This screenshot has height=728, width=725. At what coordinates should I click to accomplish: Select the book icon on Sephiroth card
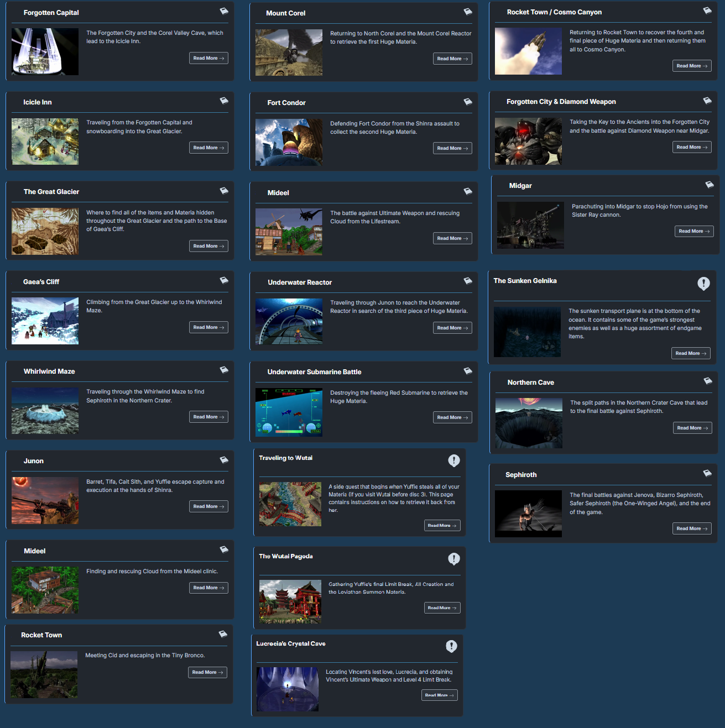[707, 473]
